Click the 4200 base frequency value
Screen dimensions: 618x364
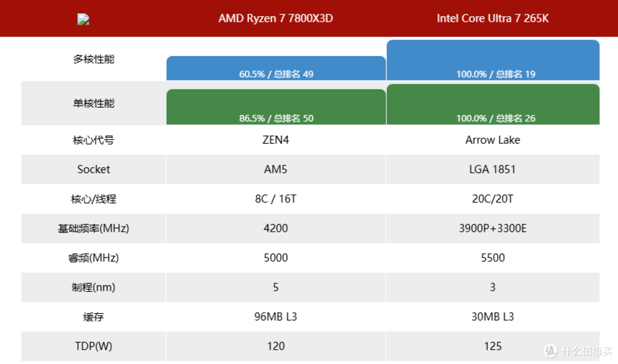coord(276,228)
